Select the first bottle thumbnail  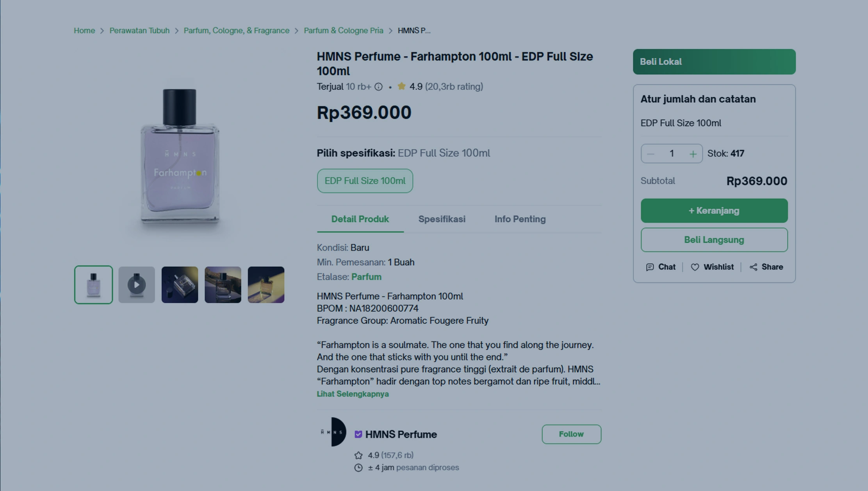94,285
